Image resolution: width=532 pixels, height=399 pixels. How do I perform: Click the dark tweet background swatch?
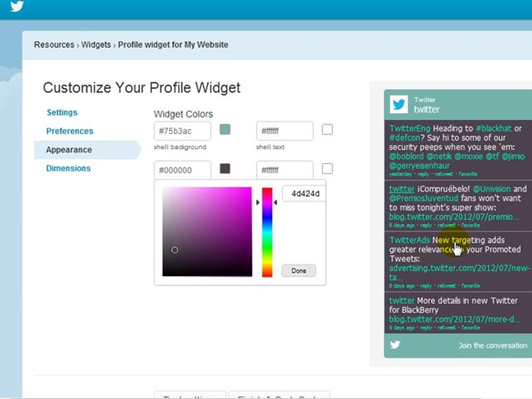coord(225,168)
